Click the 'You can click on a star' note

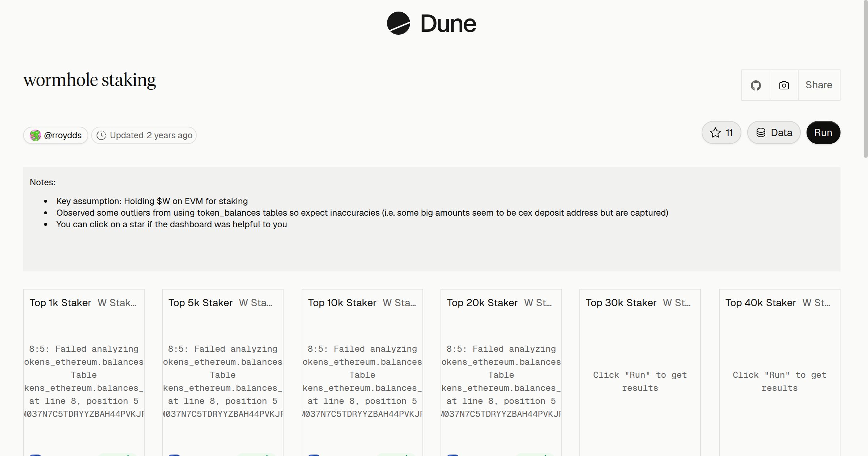[171, 224]
